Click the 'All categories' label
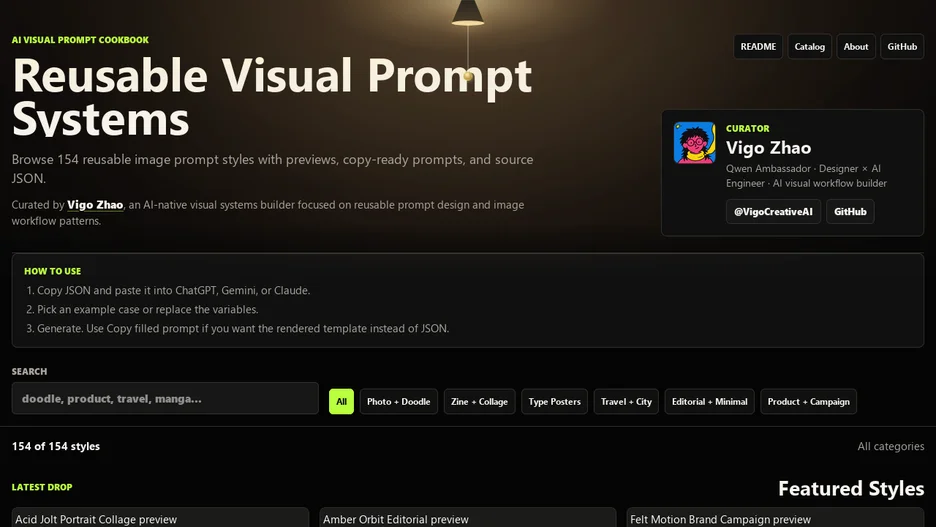936x527 pixels. pyautogui.click(x=891, y=446)
